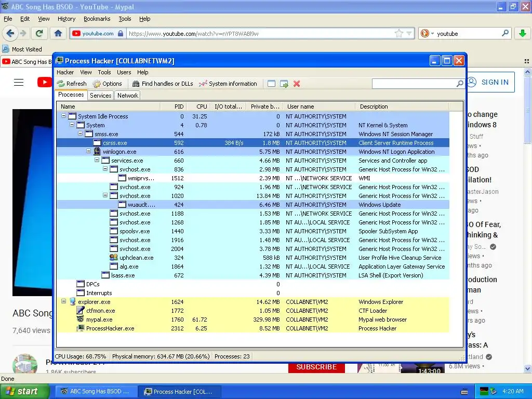
Task: Click the mypal.exe raccoon icon
Action: (x=81, y=320)
